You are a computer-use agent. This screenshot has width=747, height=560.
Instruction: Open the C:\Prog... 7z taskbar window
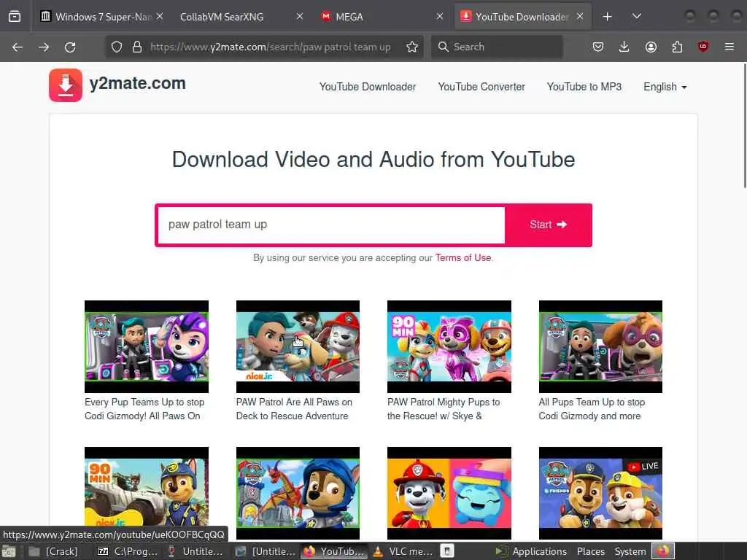point(127,551)
